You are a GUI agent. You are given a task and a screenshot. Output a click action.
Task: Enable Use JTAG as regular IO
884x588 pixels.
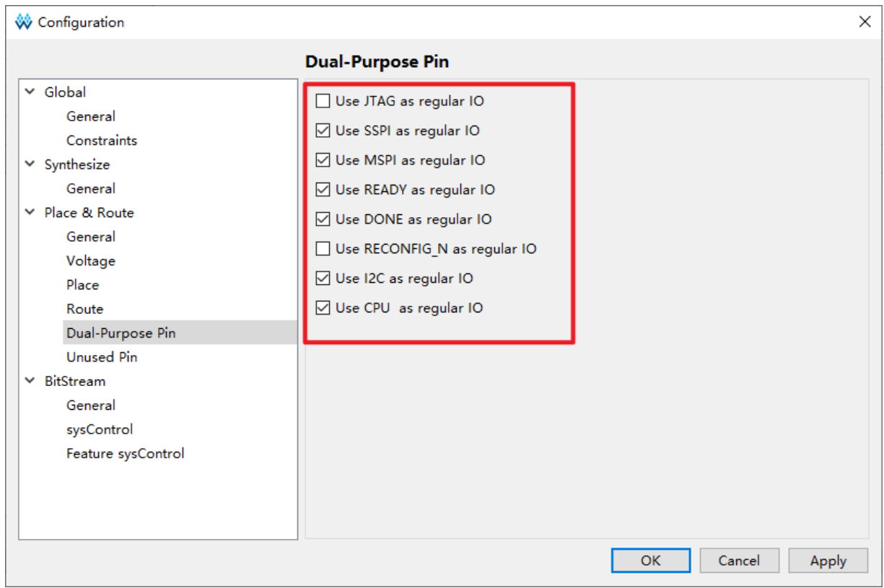click(323, 101)
